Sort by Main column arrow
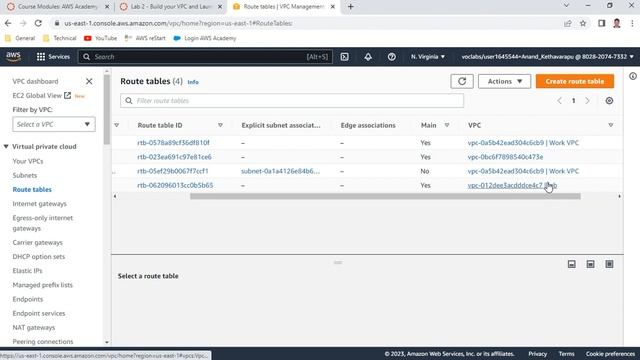 (447, 125)
